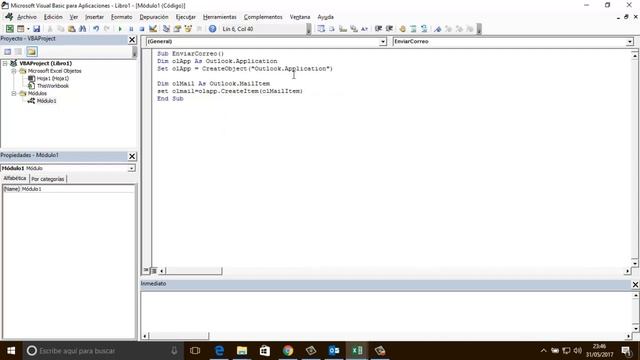Image resolution: width=640 pixels, height=360 pixels.
Task: Save the workbook with the floppy icon
Action: [x=36, y=29]
